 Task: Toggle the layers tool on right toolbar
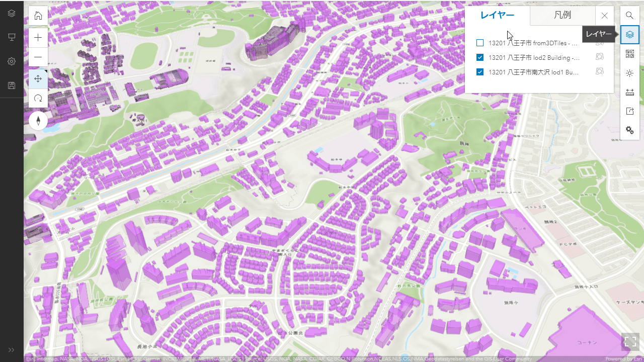(629, 35)
